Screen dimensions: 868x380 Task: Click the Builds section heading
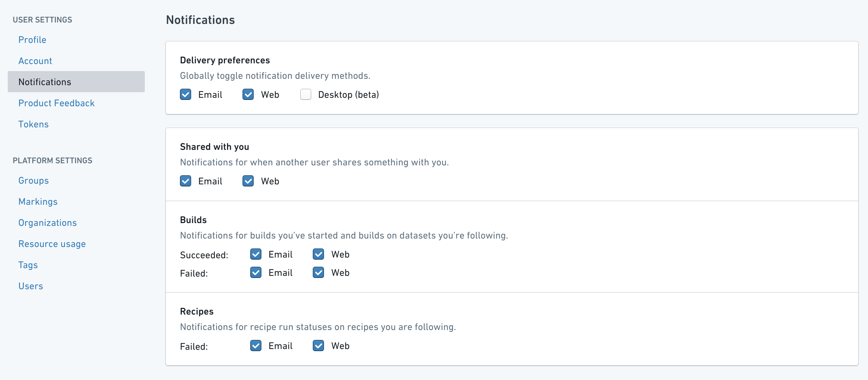click(x=193, y=220)
